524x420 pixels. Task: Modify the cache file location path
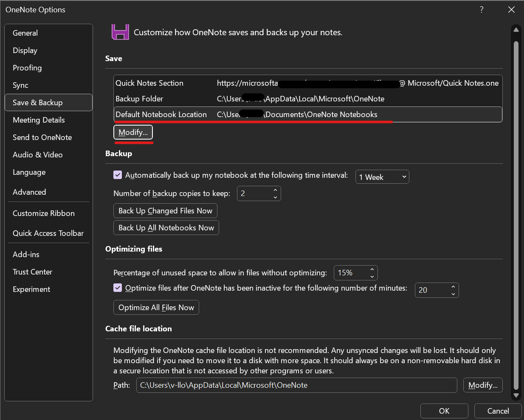[482, 385]
